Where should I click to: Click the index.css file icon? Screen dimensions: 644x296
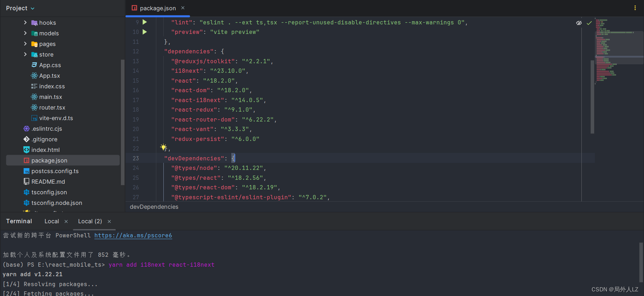tap(34, 86)
